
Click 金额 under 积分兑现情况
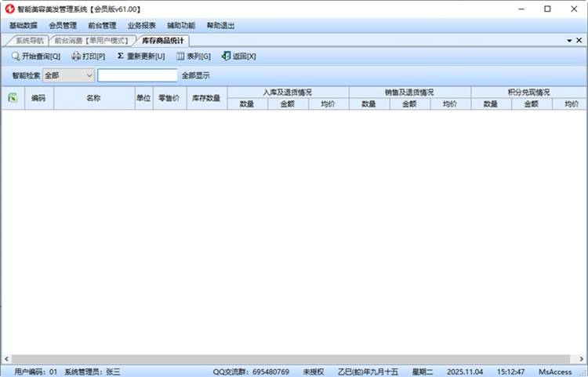coord(532,103)
